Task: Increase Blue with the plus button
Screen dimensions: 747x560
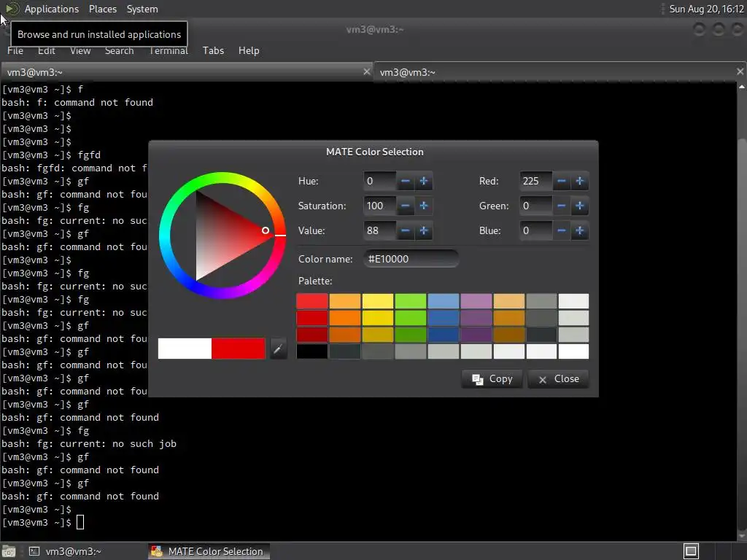Action: point(580,230)
